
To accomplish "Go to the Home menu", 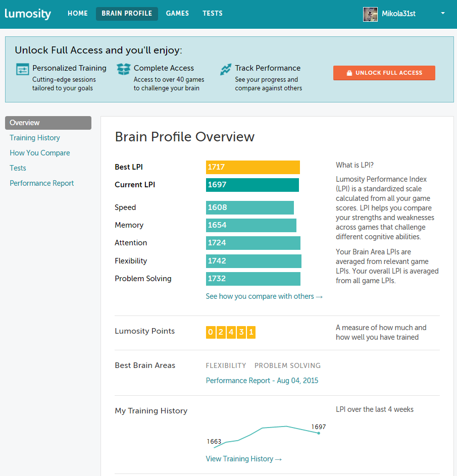I will [x=78, y=13].
